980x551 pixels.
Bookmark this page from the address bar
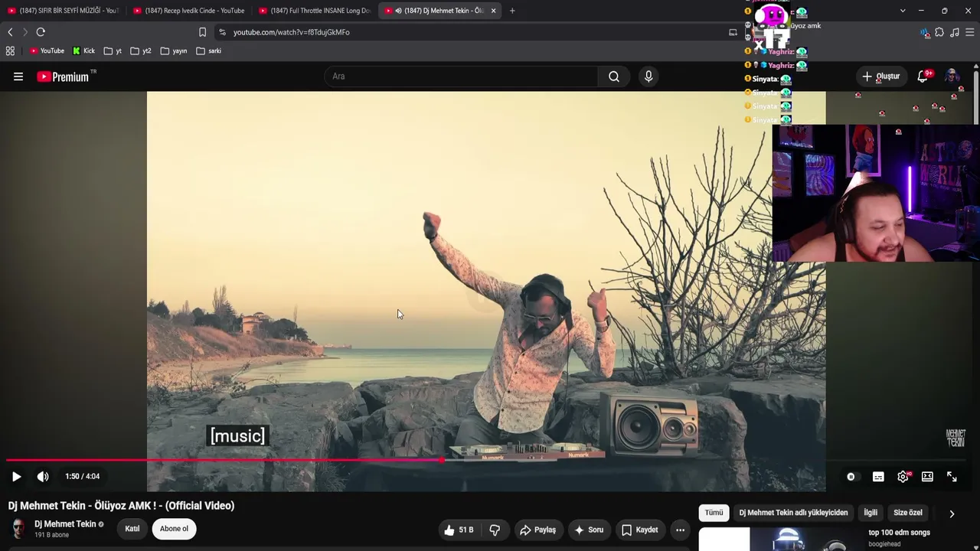coord(202,32)
